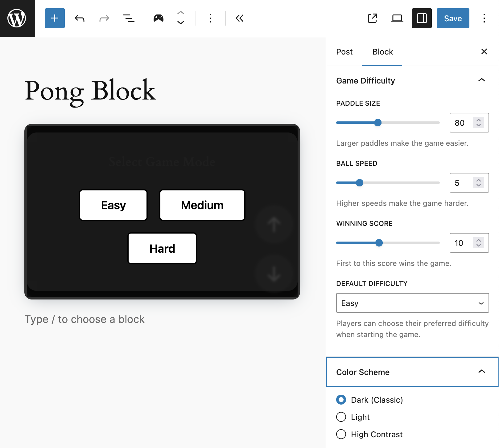Click the WINNING SCORE label
The image size is (499, 448).
(364, 224)
